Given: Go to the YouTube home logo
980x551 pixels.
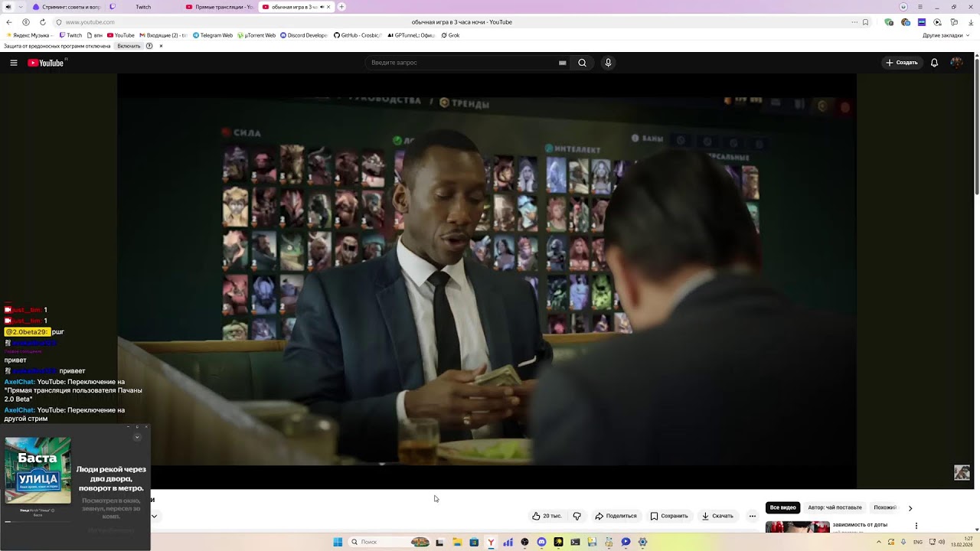Looking at the screenshot, I should [x=46, y=63].
